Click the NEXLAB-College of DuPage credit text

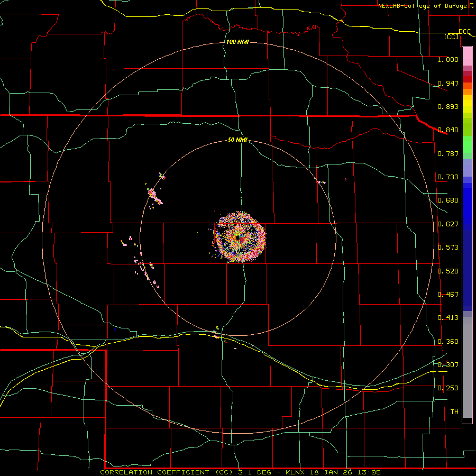tap(422, 6)
